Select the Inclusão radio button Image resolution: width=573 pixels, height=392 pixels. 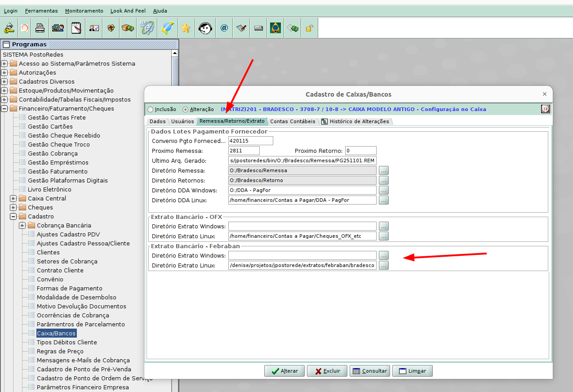click(150, 109)
